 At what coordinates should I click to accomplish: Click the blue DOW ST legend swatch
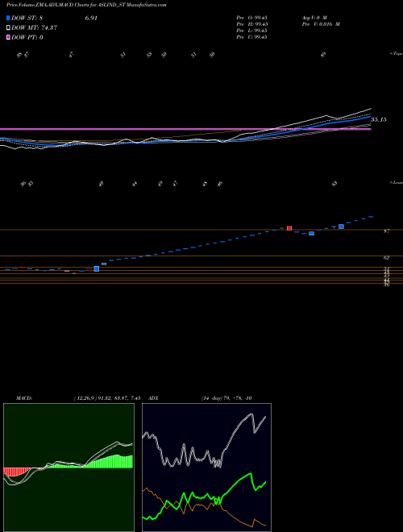point(9,18)
